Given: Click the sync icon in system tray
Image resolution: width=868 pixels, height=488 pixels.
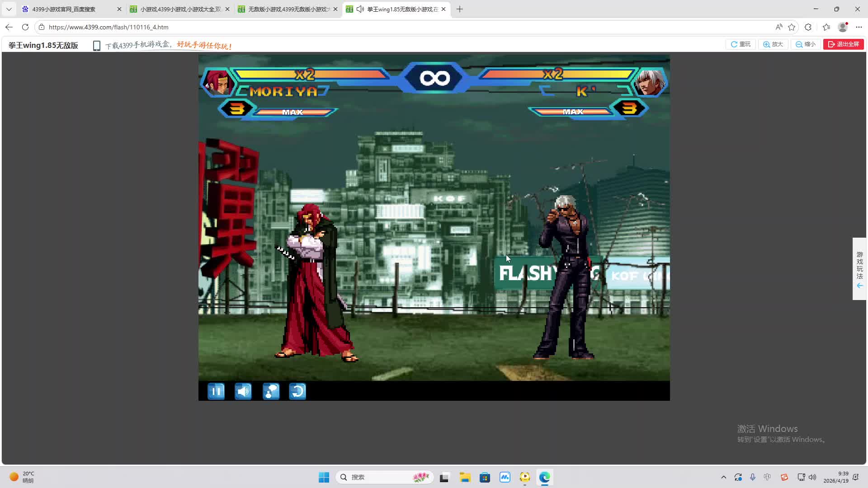Looking at the screenshot, I should [738, 477].
